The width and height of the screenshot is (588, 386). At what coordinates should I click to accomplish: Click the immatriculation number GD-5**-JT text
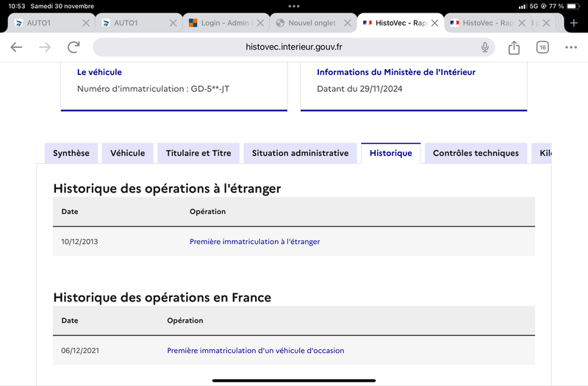tap(210, 89)
